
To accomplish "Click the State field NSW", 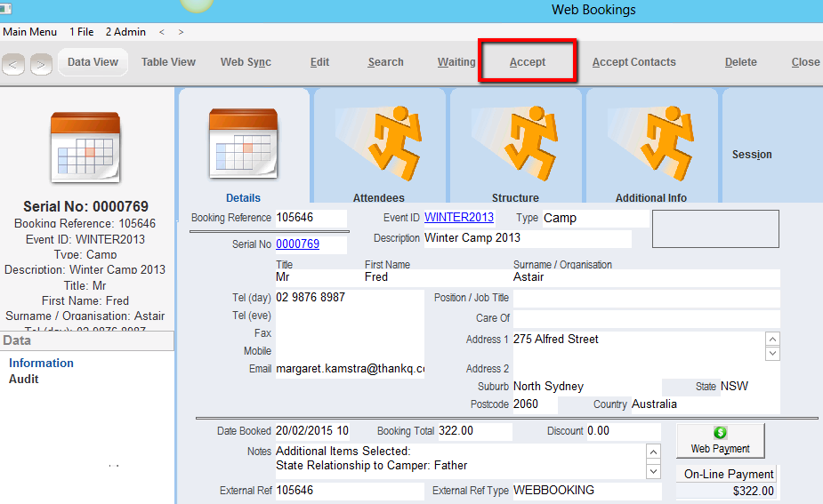I will point(749,387).
